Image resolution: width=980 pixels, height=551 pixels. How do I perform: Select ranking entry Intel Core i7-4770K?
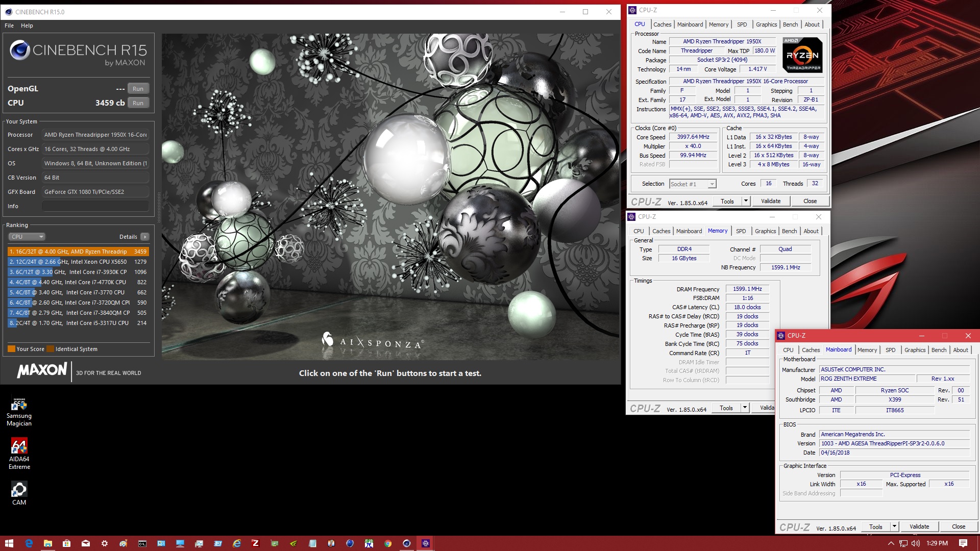pyautogui.click(x=78, y=282)
